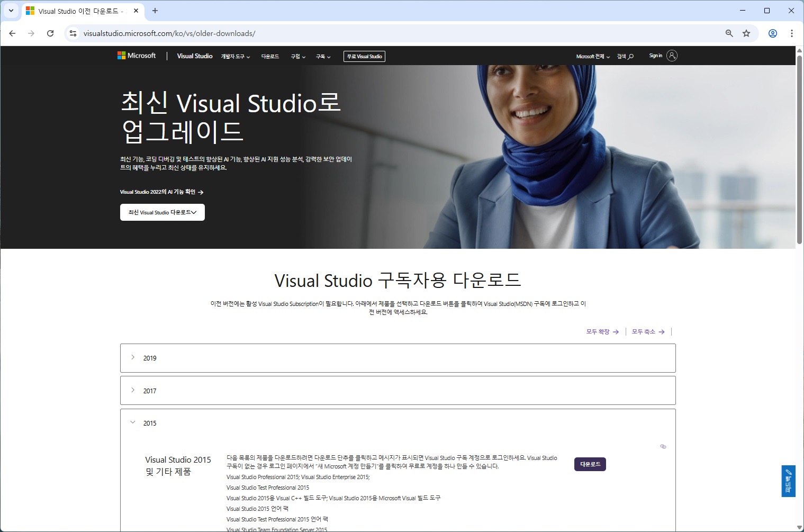This screenshot has height=532, width=804.
Task: Click the Sign in link
Action: pyautogui.click(x=655, y=56)
